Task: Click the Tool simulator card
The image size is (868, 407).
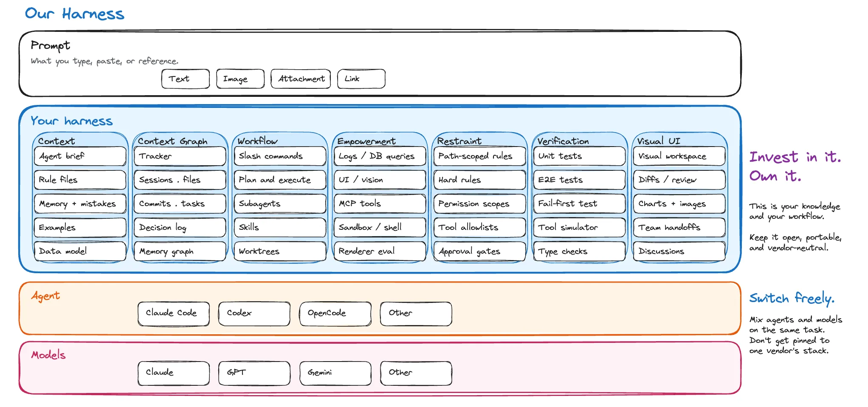Action: tap(580, 228)
